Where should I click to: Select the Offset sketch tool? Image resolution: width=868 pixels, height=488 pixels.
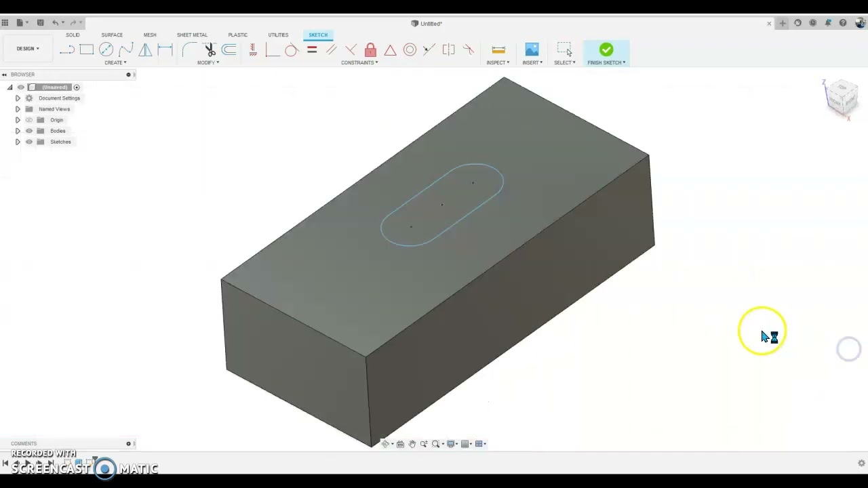click(x=229, y=49)
